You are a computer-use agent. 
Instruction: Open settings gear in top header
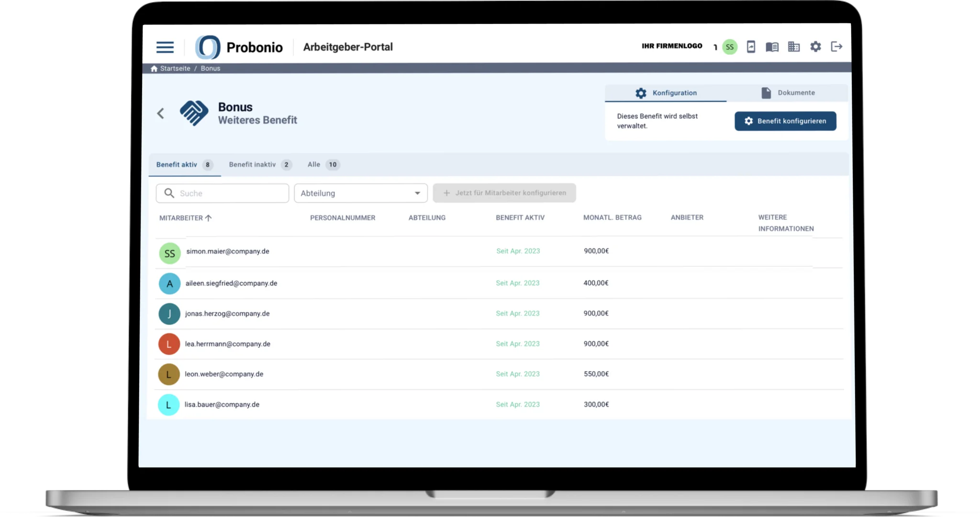[815, 47]
